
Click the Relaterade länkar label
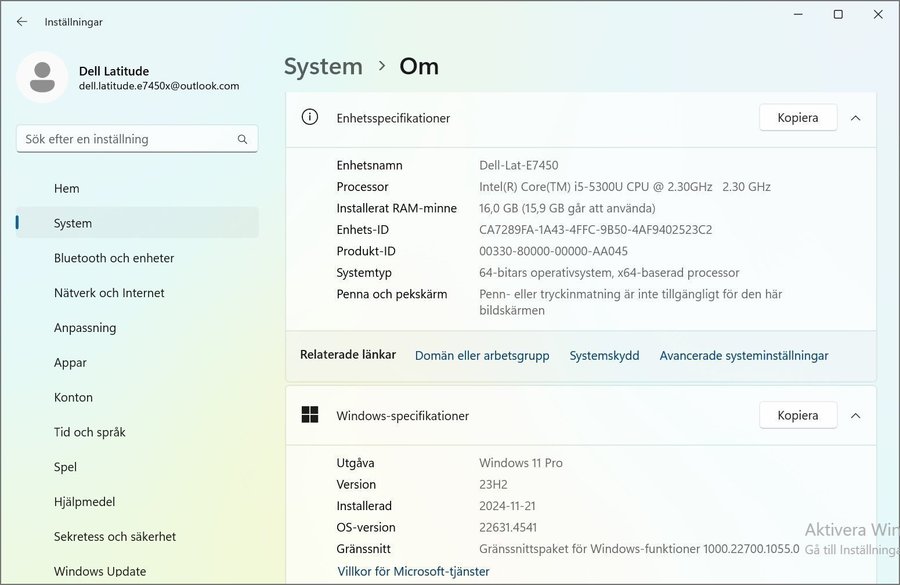pos(348,355)
